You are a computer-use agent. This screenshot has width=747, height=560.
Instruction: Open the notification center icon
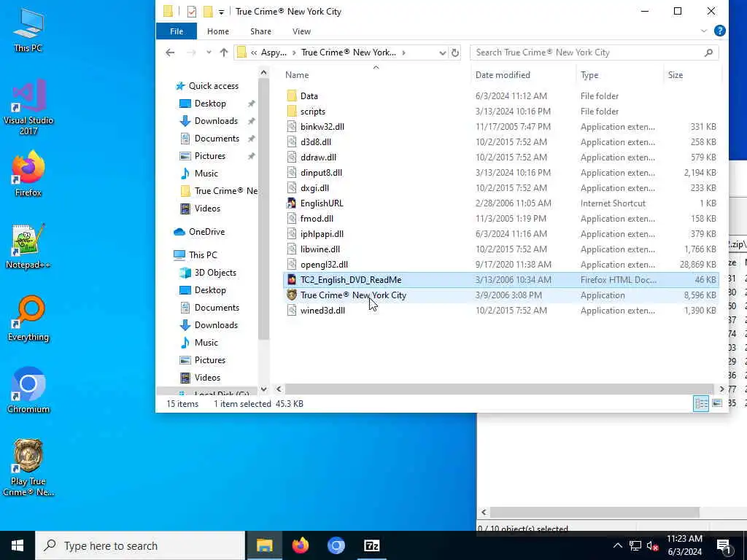[724, 545]
